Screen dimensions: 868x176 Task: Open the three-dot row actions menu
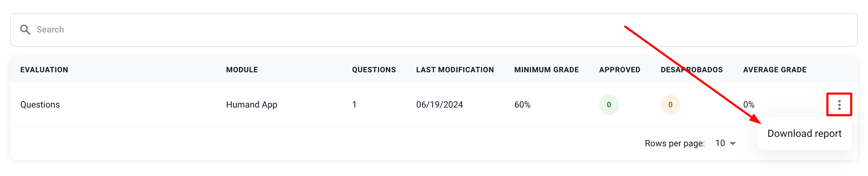(x=839, y=105)
